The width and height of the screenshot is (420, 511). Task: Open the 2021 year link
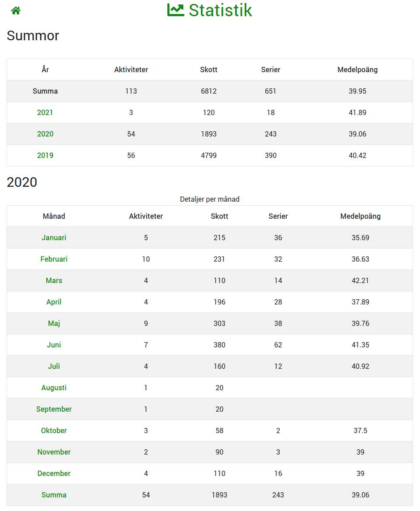pyautogui.click(x=45, y=112)
